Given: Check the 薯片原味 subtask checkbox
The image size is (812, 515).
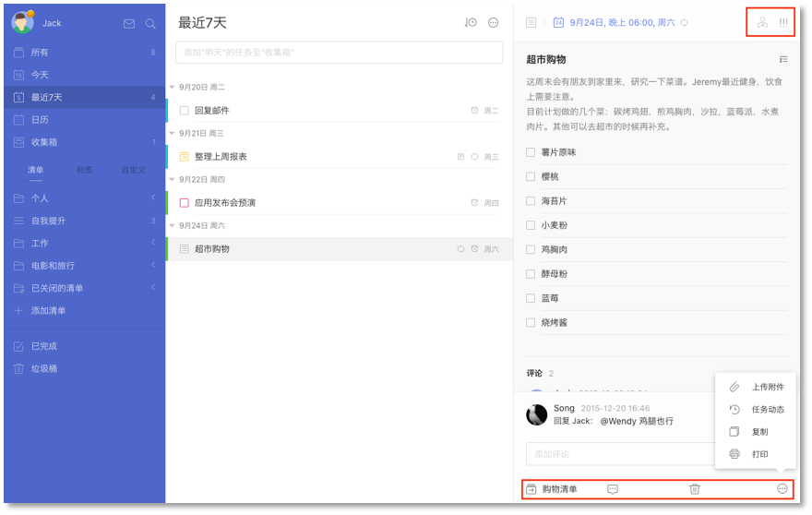Looking at the screenshot, I should tap(531, 152).
